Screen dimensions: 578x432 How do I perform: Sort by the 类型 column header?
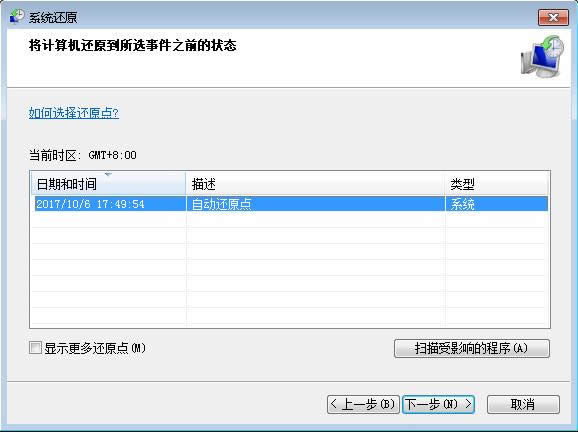pos(496,184)
